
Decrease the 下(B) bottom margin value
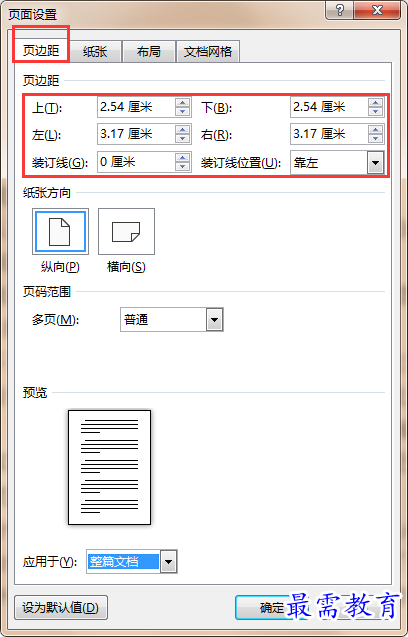[x=375, y=112]
